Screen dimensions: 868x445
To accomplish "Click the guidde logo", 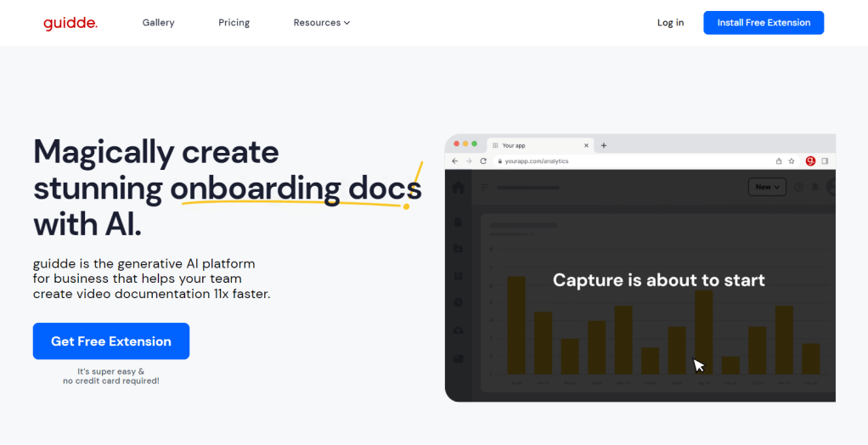I will [70, 23].
